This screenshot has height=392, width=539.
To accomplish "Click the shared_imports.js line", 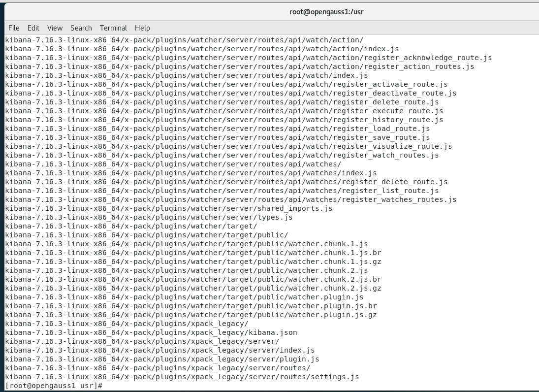I will coord(169,208).
